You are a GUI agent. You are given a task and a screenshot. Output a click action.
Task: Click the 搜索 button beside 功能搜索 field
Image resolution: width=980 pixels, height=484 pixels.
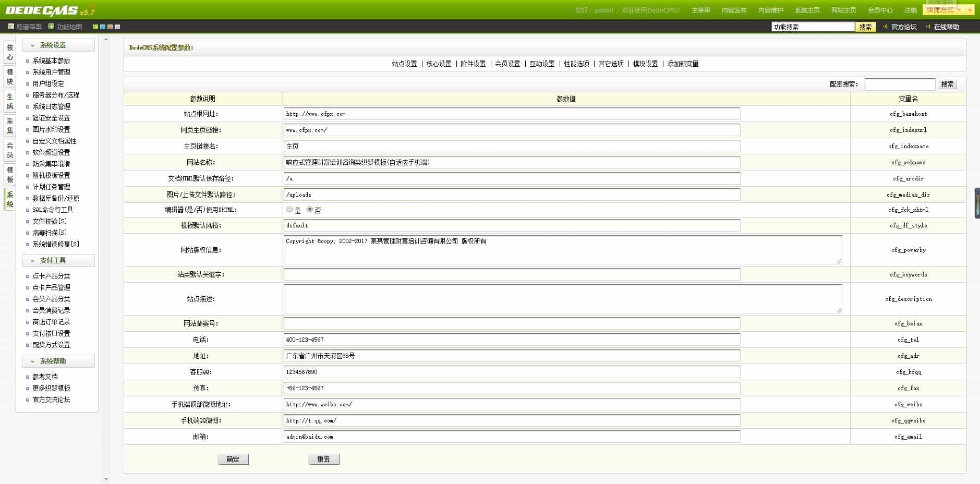tap(865, 27)
